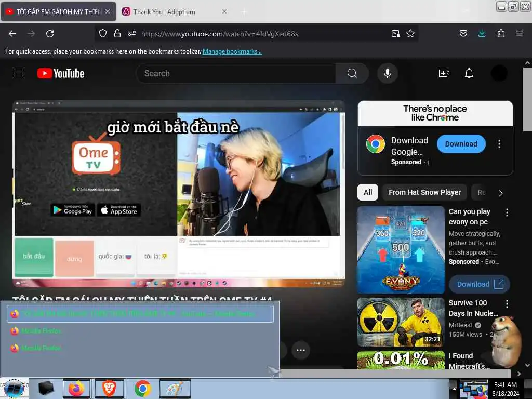
Task: Click Download button on Chrome ad
Action: click(461, 144)
